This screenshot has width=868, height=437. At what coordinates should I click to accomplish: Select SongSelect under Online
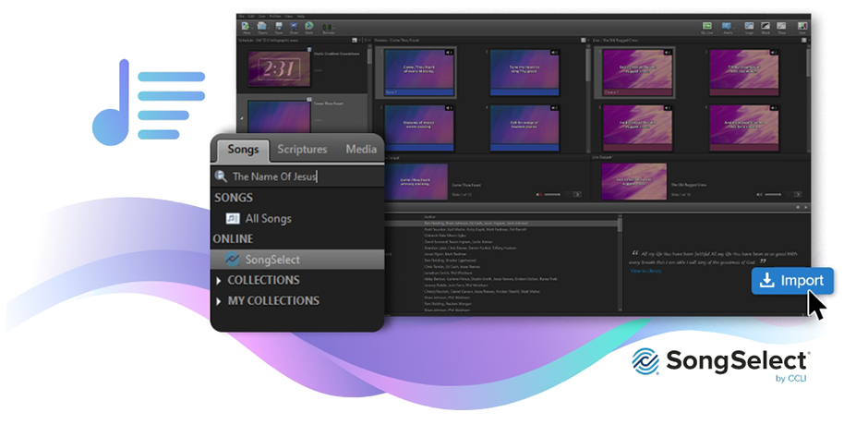tap(297, 260)
